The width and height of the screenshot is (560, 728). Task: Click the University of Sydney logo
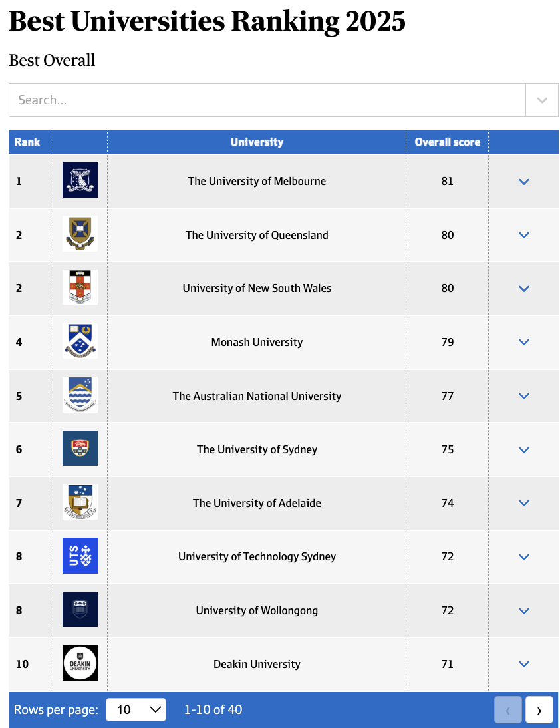pos(80,449)
